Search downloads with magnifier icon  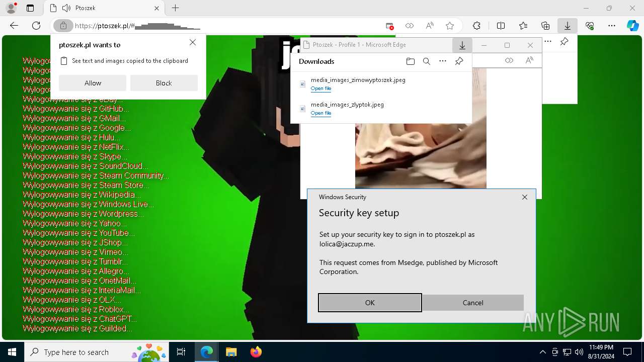427,61
